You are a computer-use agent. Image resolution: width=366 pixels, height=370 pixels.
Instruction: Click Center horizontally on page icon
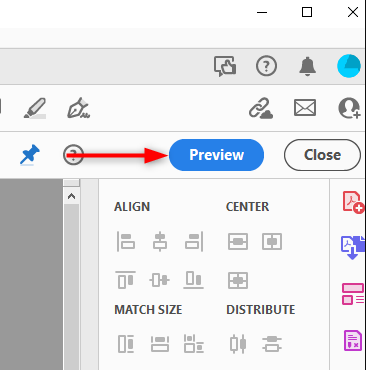238,241
